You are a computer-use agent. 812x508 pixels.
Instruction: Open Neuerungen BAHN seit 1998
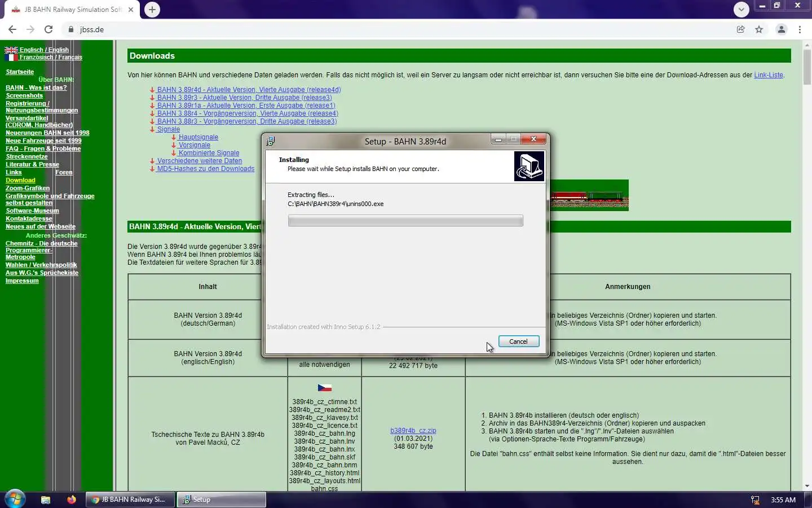[x=47, y=133]
